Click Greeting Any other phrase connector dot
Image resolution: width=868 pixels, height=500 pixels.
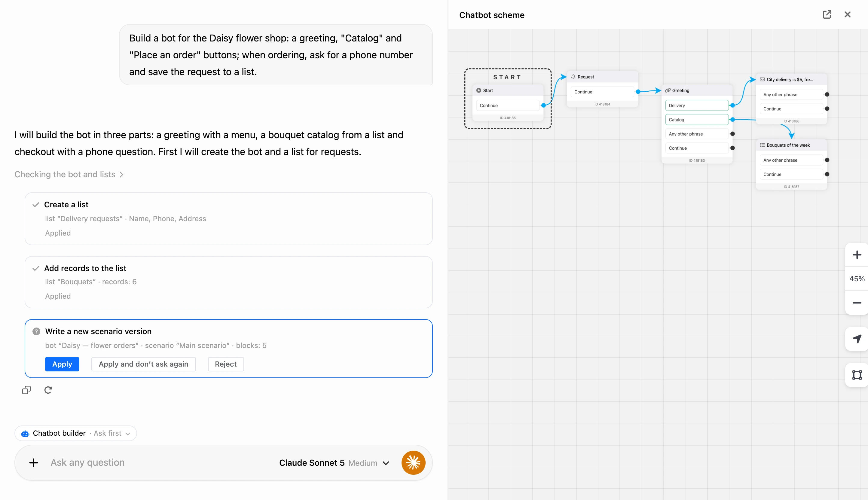click(x=732, y=134)
